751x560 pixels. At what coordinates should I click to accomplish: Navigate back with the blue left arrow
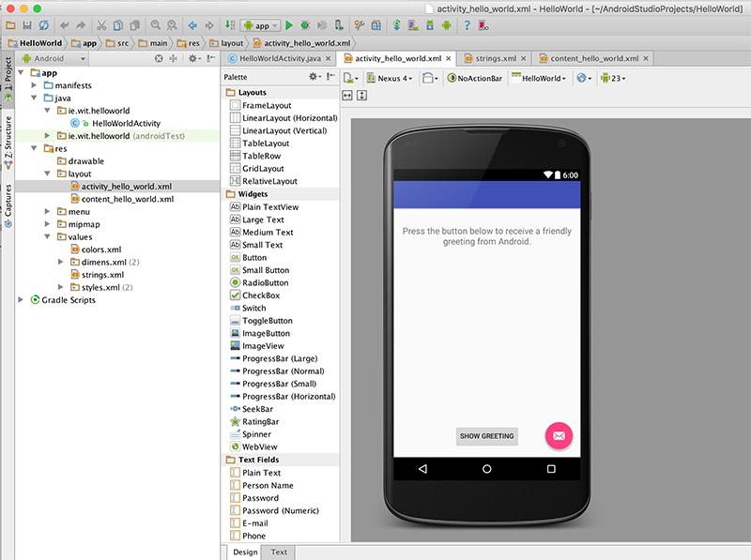[192, 25]
